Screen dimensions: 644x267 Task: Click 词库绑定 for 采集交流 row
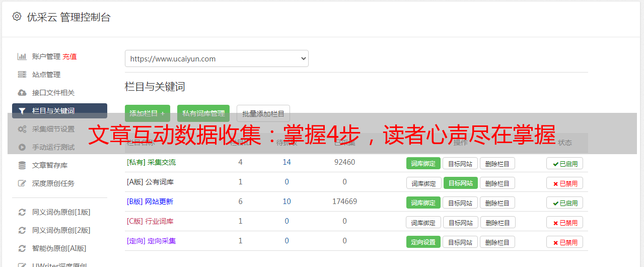tap(423, 163)
